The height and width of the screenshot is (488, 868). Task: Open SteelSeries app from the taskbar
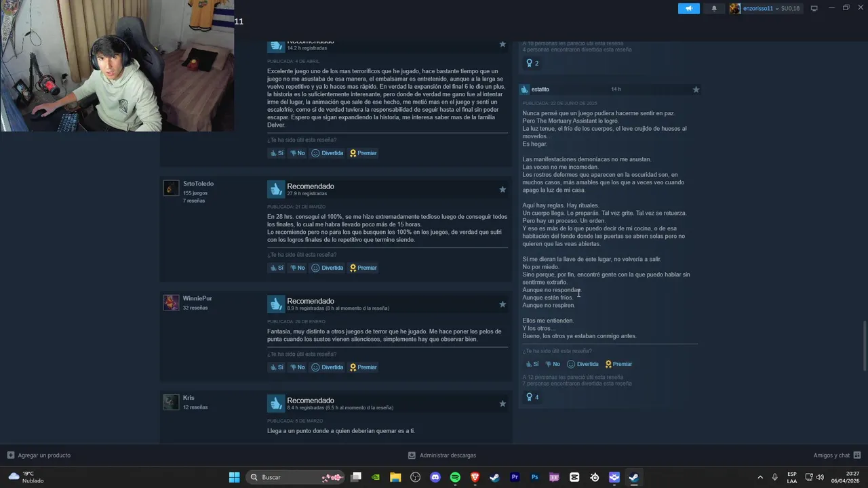pos(595,477)
